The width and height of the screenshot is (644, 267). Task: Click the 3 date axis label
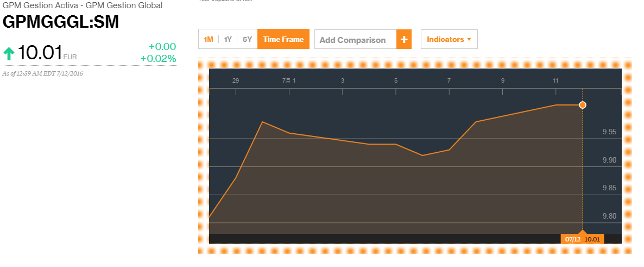click(x=343, y=80)
